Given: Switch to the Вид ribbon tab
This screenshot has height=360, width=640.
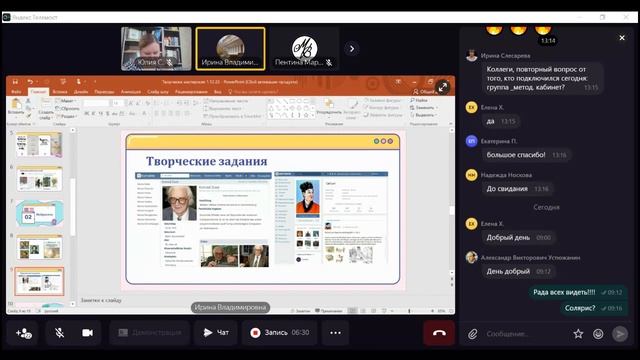Looking at the screenshot, I should tap(218, 92).
